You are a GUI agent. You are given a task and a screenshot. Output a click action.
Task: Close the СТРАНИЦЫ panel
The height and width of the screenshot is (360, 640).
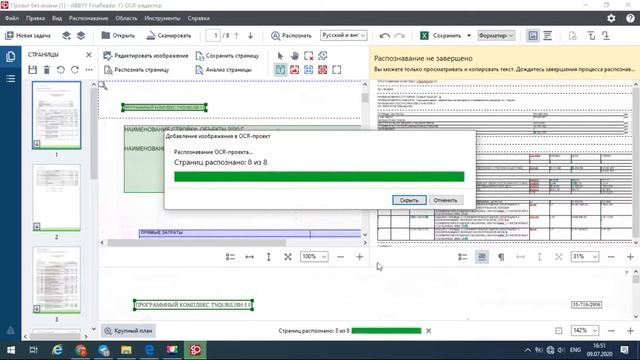89,55
